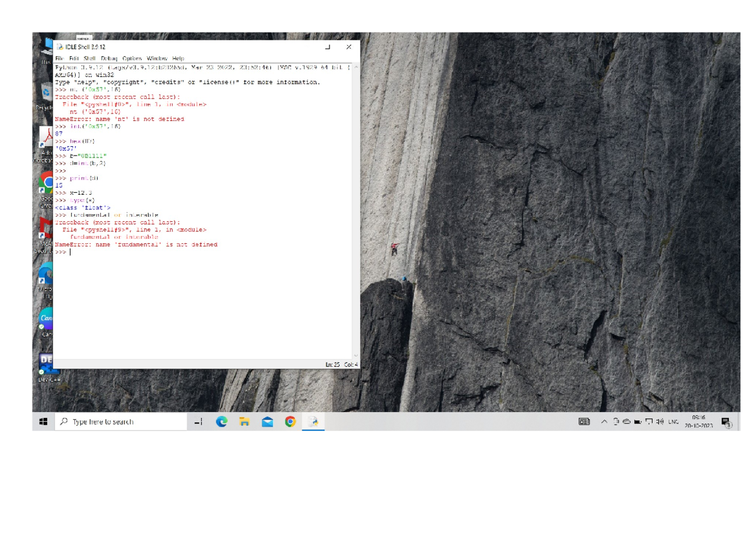Open Dev-C++ from the desktop
Image resolution: width=756 pixels, height=535 pixels.
point(45,364)
